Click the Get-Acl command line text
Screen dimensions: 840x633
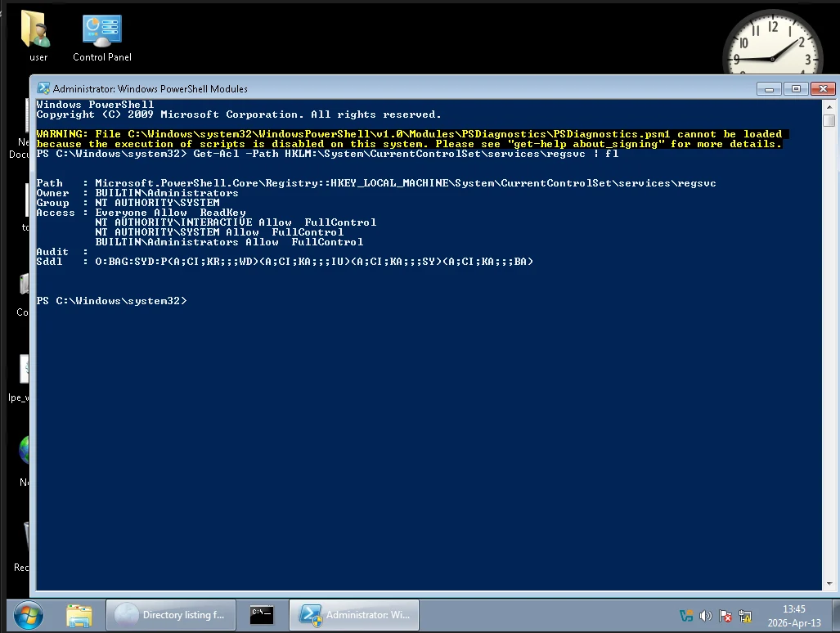coord(406,155)
